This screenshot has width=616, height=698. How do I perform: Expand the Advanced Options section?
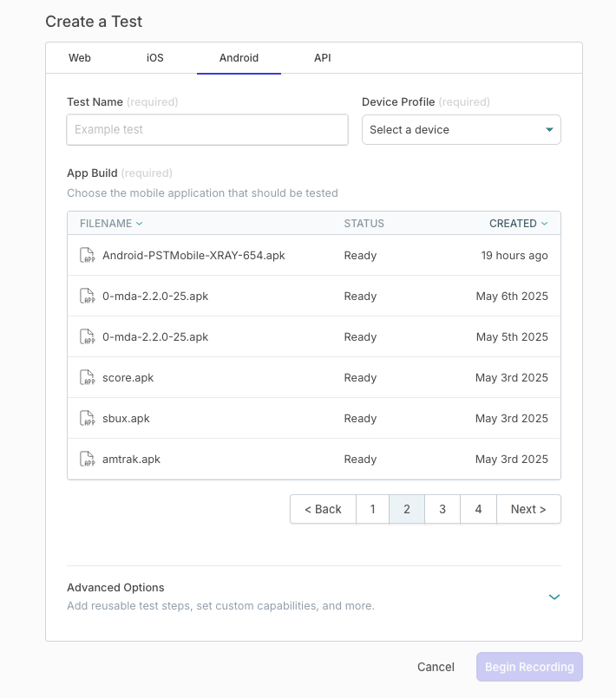tap(554, 597)
